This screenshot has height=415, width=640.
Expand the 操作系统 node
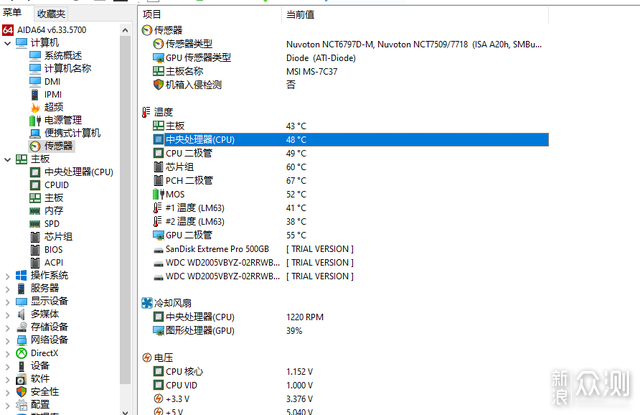pyautogui.click(x=7, y=276)
